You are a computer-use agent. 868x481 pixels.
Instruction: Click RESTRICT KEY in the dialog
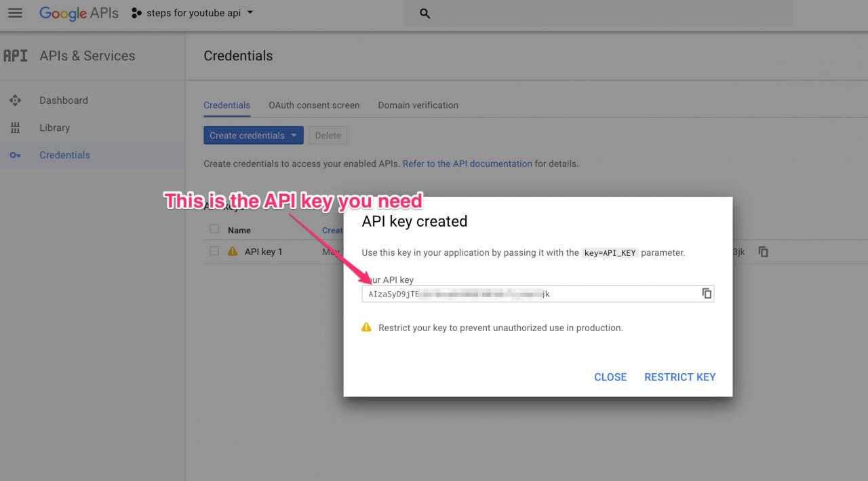coord(680,377)
